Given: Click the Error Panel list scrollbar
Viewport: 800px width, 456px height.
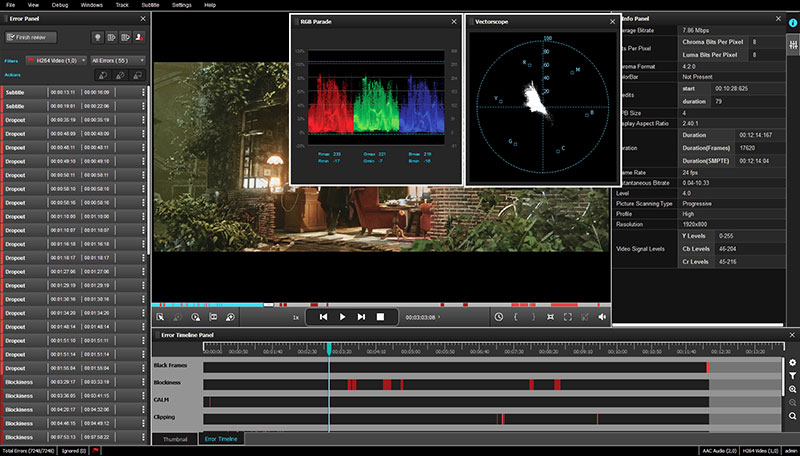Looking at the screenshot, I should (148, 168).
